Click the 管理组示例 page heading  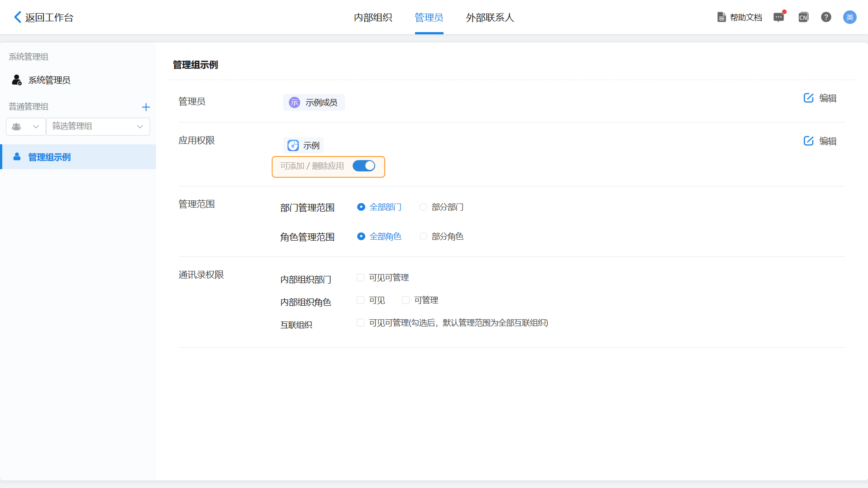click(x=196, y=65)
